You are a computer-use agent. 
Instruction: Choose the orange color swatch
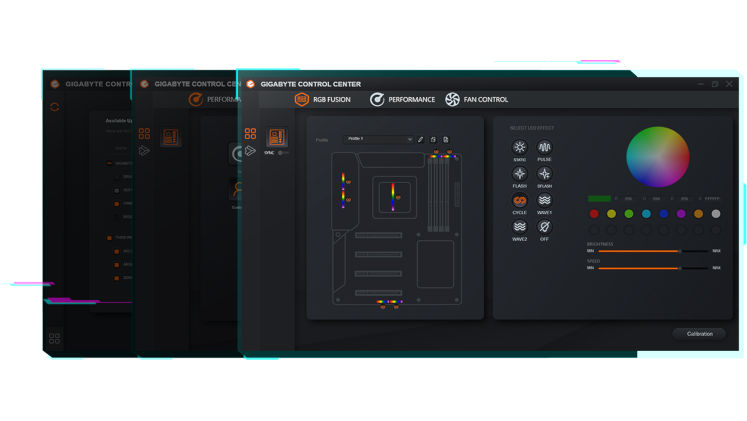(x=698, y=214)
